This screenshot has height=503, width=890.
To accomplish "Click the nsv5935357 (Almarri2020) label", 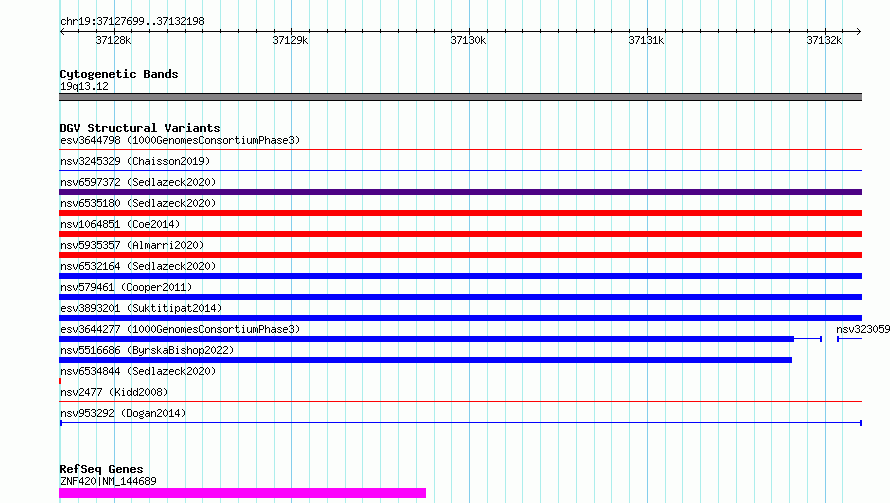I will pos(132,245).
